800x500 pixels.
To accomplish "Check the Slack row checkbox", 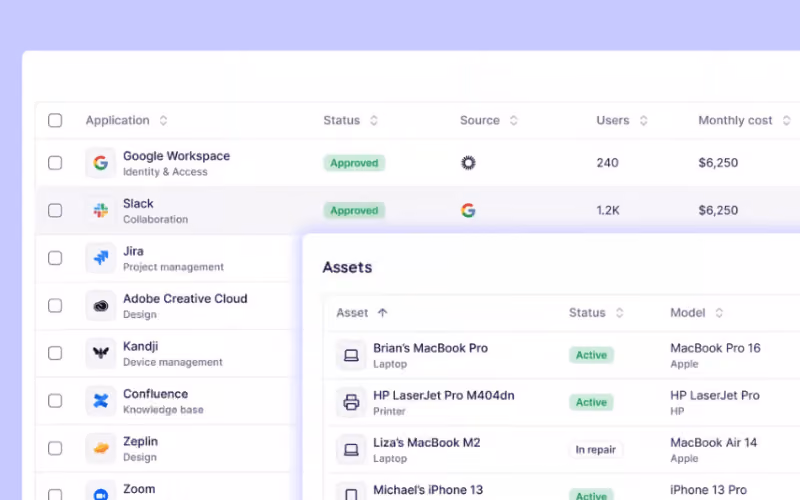I will (x=55, y=210).
